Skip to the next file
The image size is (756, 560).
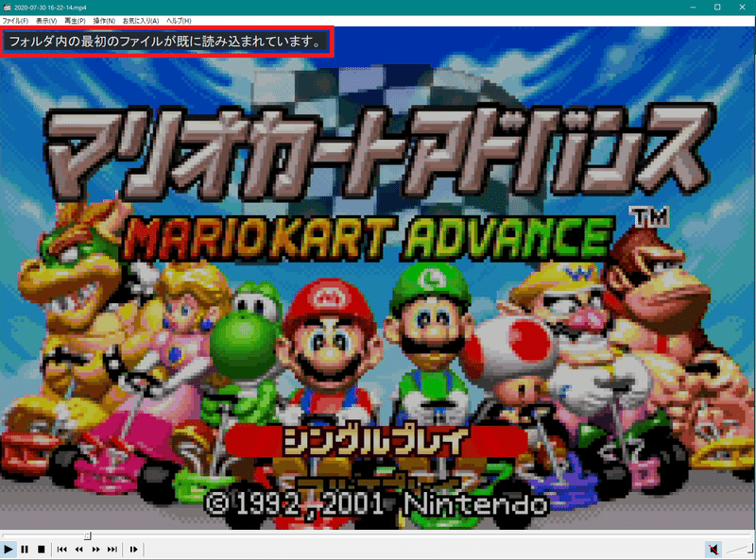coord(112,549)
